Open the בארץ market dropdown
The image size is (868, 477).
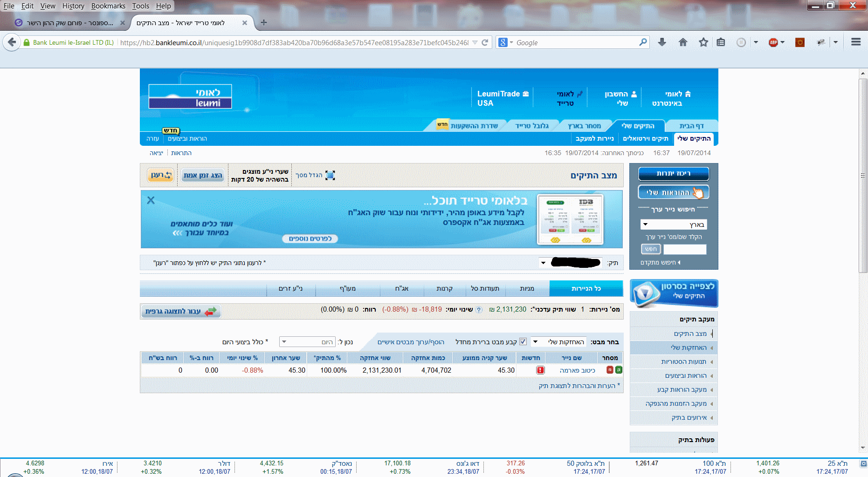(674, 225)
